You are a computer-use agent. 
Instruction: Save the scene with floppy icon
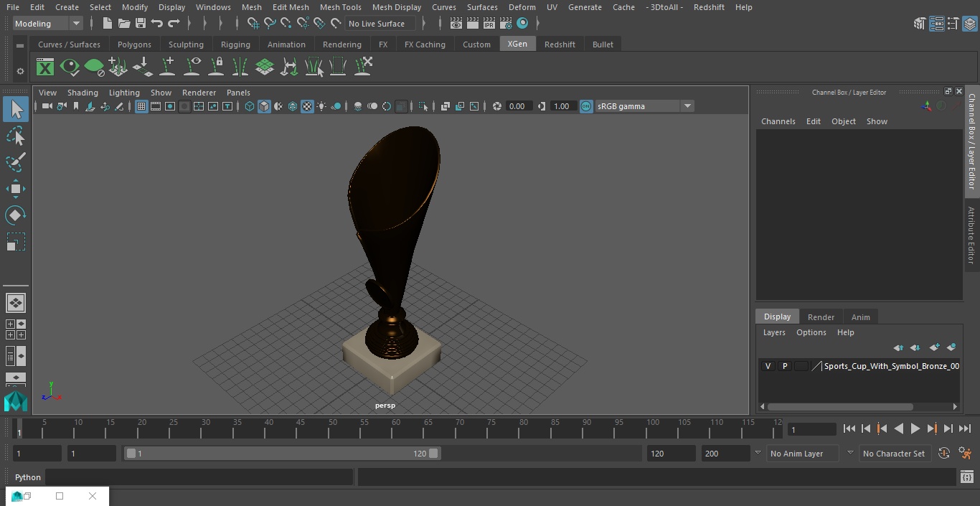140,24
